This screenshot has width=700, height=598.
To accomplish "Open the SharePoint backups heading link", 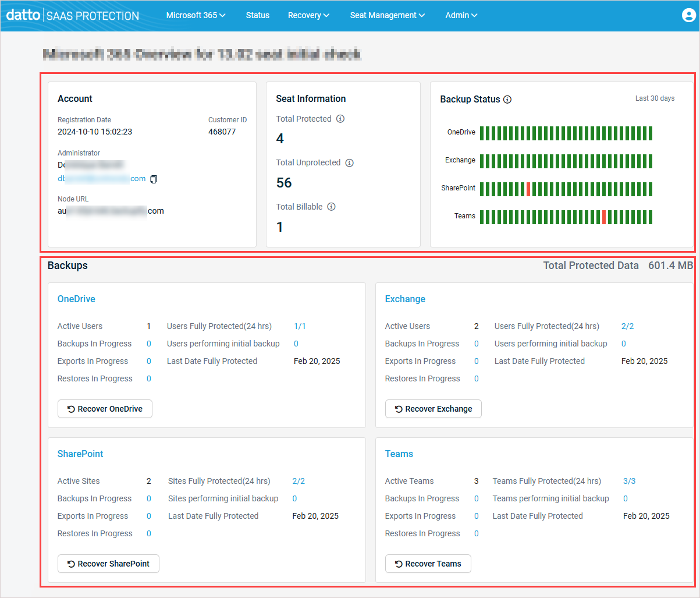I will 80,454.
